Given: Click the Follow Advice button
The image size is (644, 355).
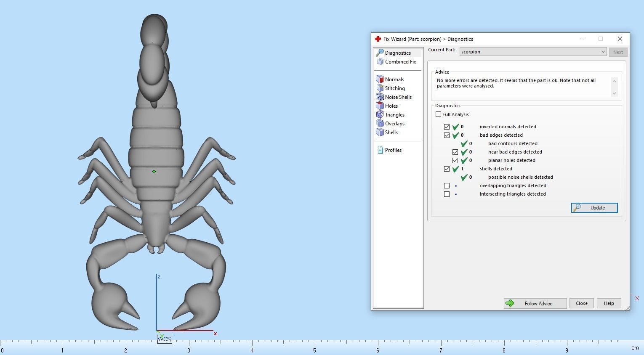Looking at the screenshot, I should click(535, 303).
